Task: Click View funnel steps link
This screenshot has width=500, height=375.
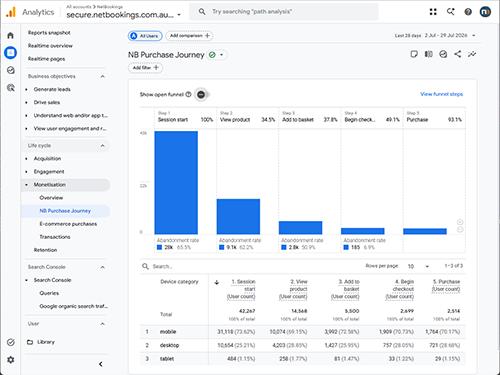Action: click(441, 94)
